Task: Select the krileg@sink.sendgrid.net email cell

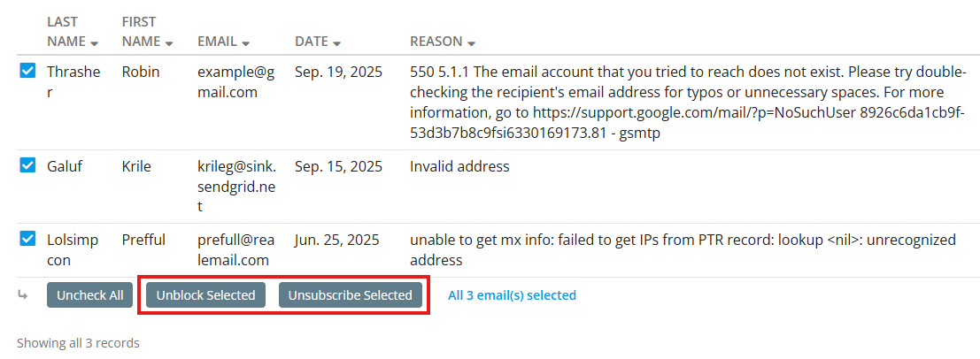Action: [236, 186]
